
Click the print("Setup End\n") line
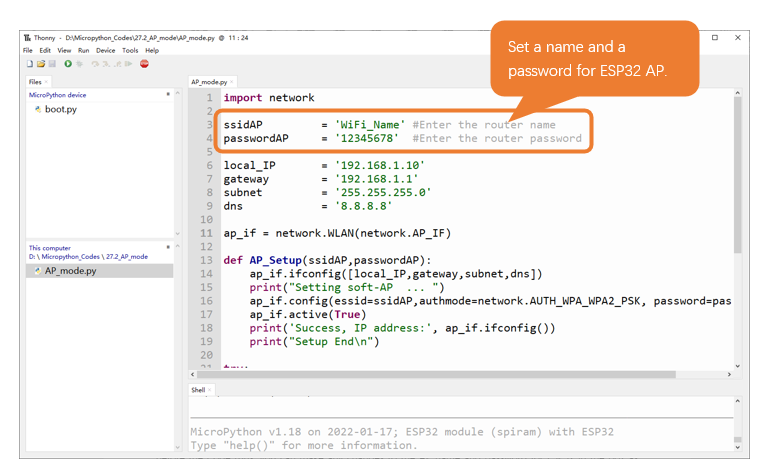point(314,342)
